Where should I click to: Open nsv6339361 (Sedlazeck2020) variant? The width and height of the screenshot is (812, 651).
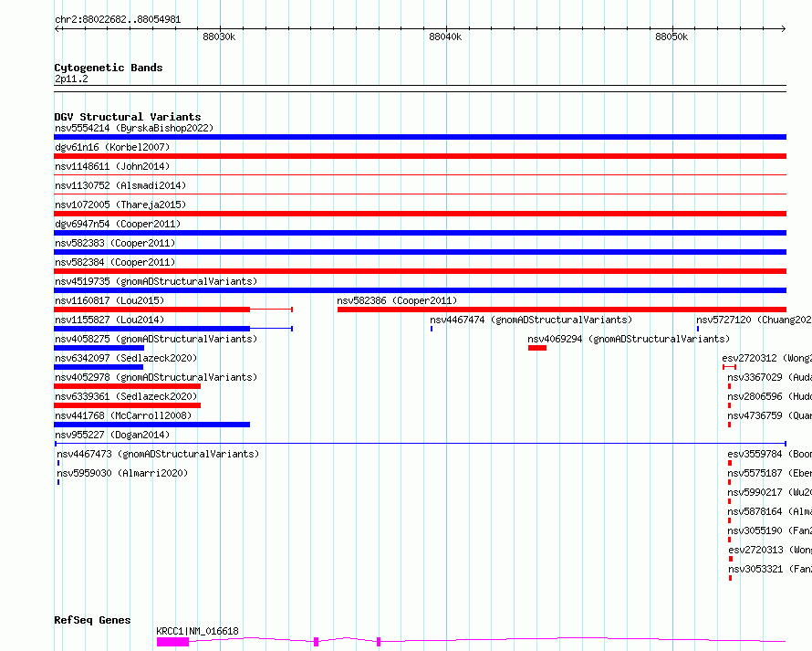coord(126,396)
